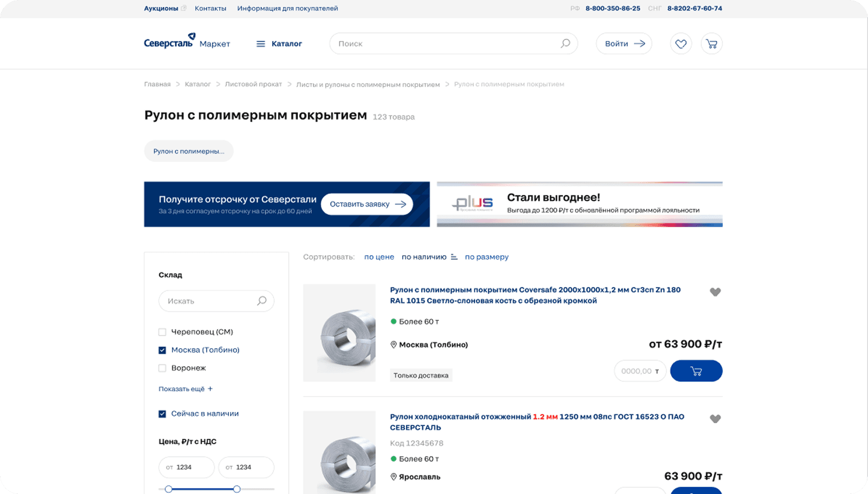Go to Листовой прокат breadcrumb
The image size is (868, 494).
(253, 84)
